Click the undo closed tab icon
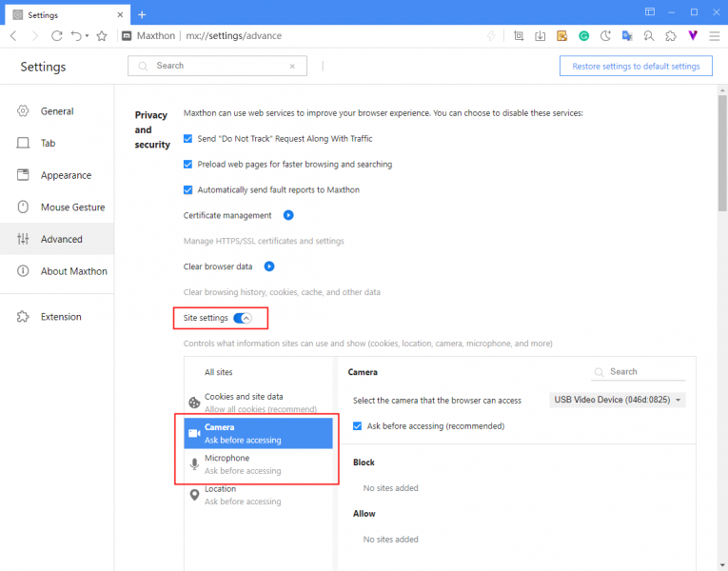Viewport: 728px width, 571px height. coord(76,36)
